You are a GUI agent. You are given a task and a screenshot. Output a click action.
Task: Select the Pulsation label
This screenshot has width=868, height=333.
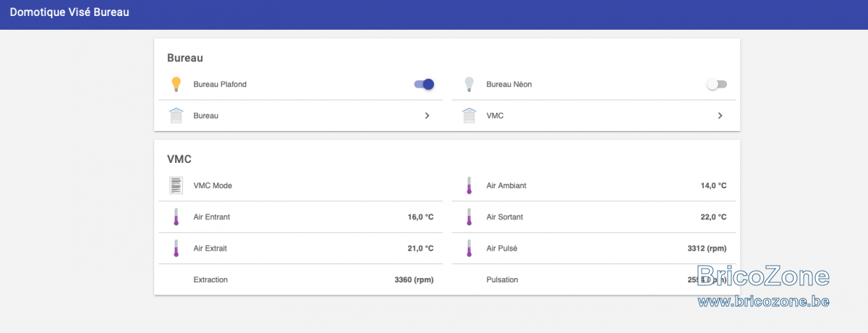click(x=502, y=279)
